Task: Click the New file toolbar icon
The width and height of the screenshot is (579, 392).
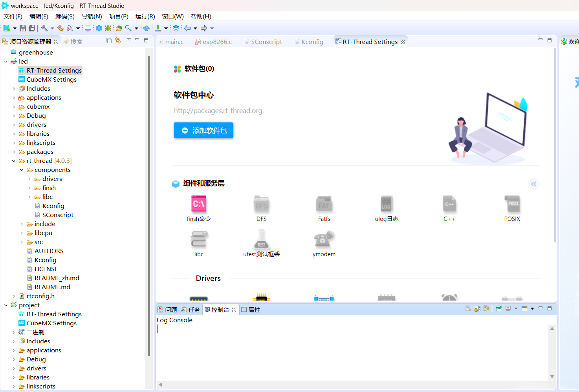Action: (x=7, y=28)
